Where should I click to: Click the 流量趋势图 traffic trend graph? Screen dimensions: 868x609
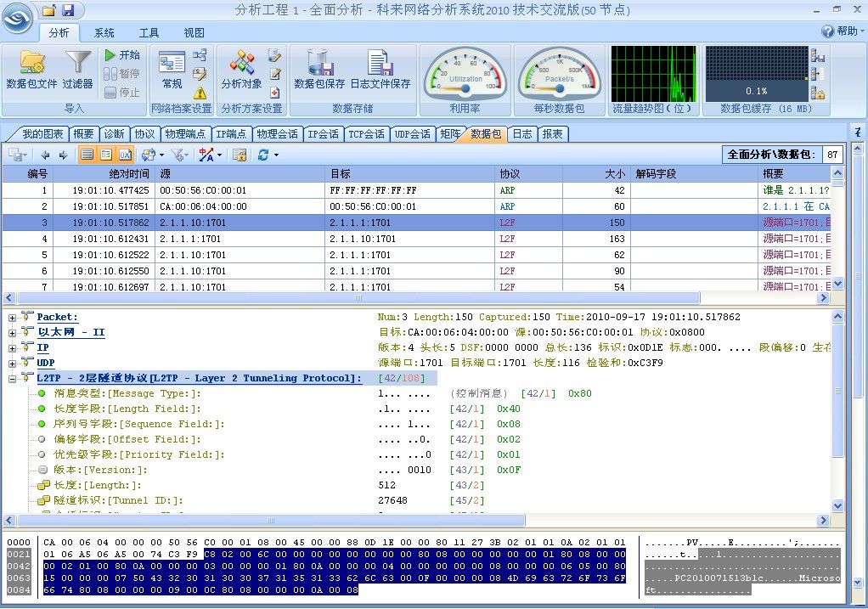(x=653, y=73)
